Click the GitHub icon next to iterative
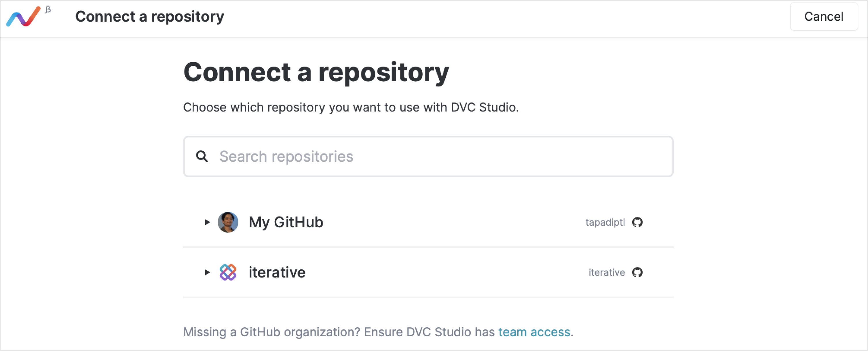The width and height of the screenshot is (868, 351). point(637,272)
